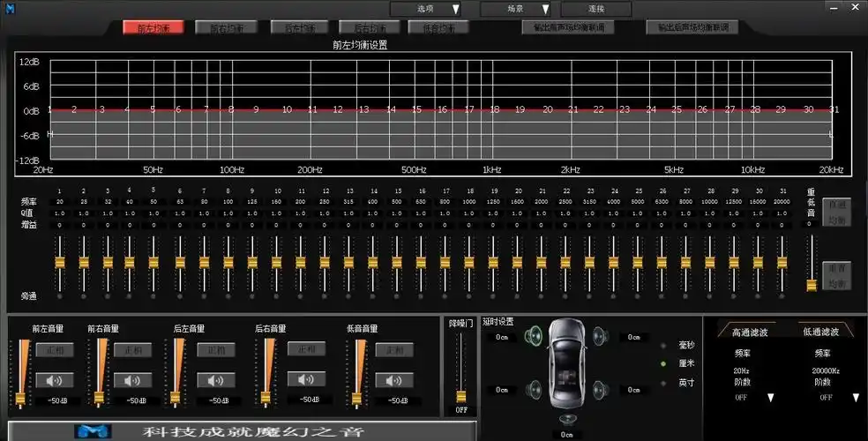The width and height of the screenshot is (868, 441).
Task: Choose 毫秒 as the delay unit
Action: click(x=663, y=345)
